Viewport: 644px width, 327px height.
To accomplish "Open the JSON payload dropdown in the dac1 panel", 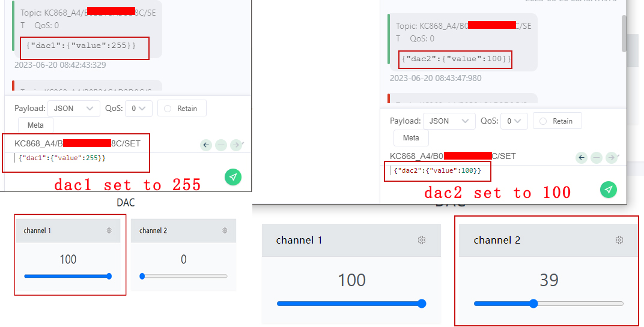I will point(74,109).
